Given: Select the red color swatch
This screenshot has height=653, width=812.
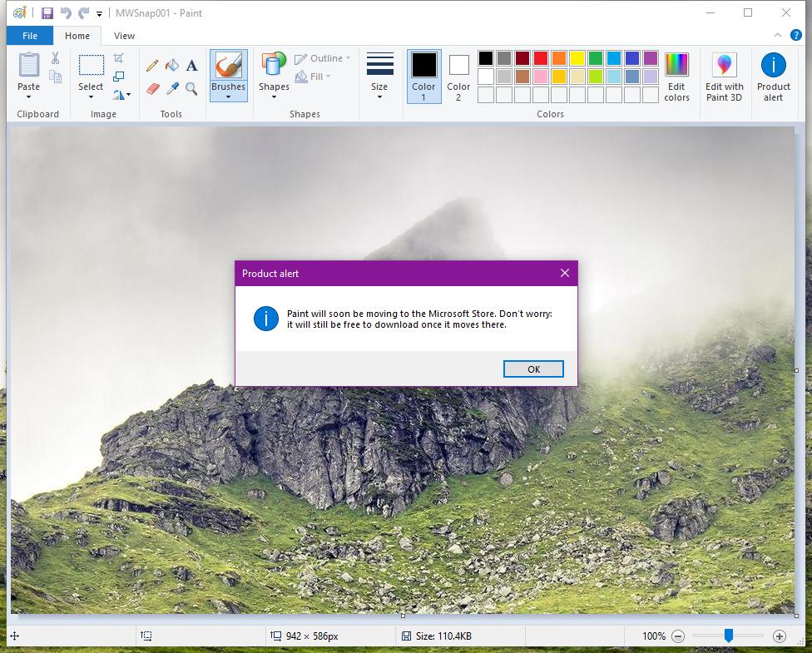Looking at the screenshot, I should point(539,58).
